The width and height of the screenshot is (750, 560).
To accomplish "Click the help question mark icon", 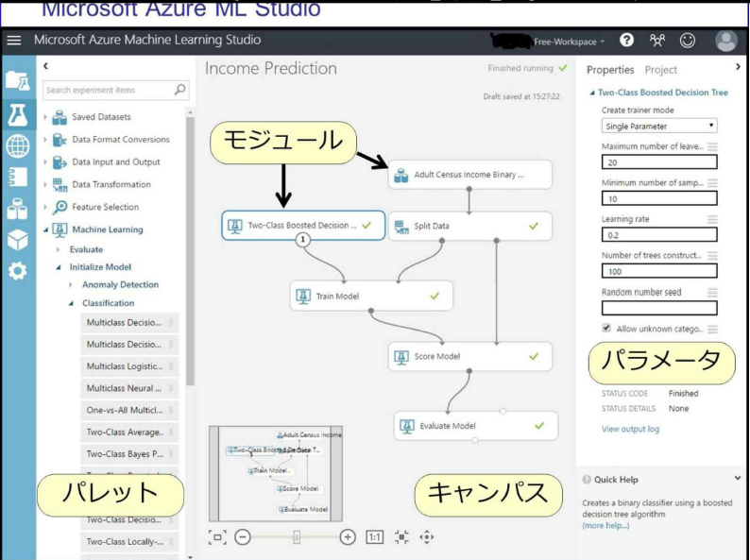I will 626,41.
